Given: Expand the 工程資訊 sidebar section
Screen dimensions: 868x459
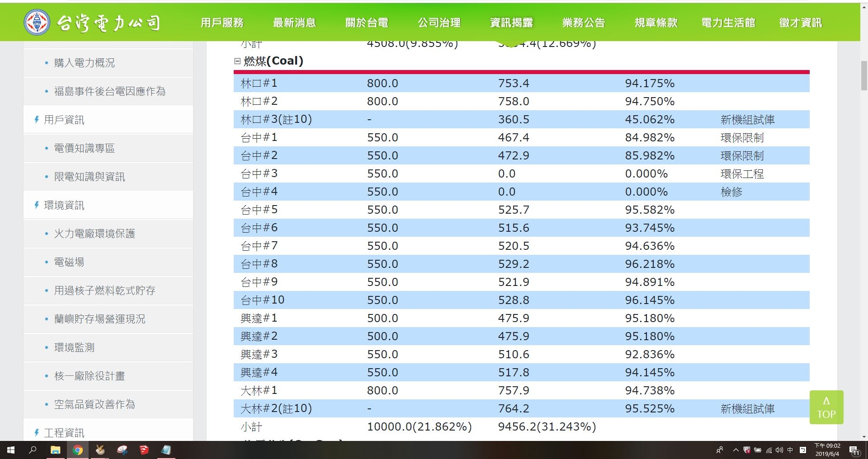Looking at the screenshot, I should click(x=64, y=433).
